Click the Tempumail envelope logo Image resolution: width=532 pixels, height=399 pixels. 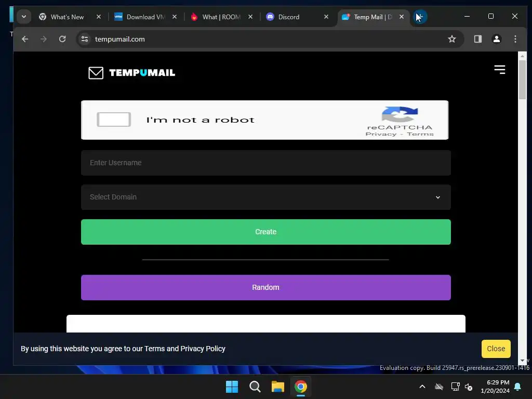(x=96, y=73)
